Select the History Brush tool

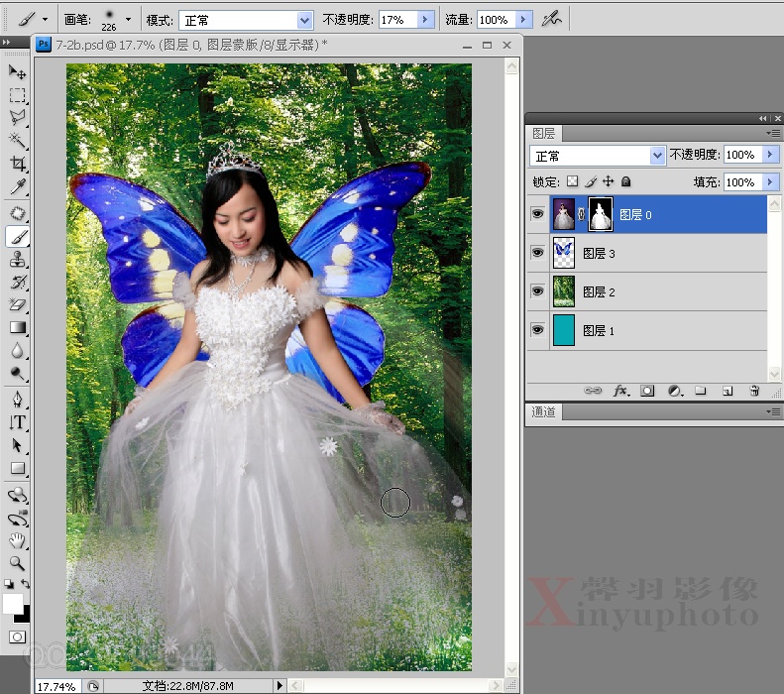pyautogui.click(x=17, y=282)
